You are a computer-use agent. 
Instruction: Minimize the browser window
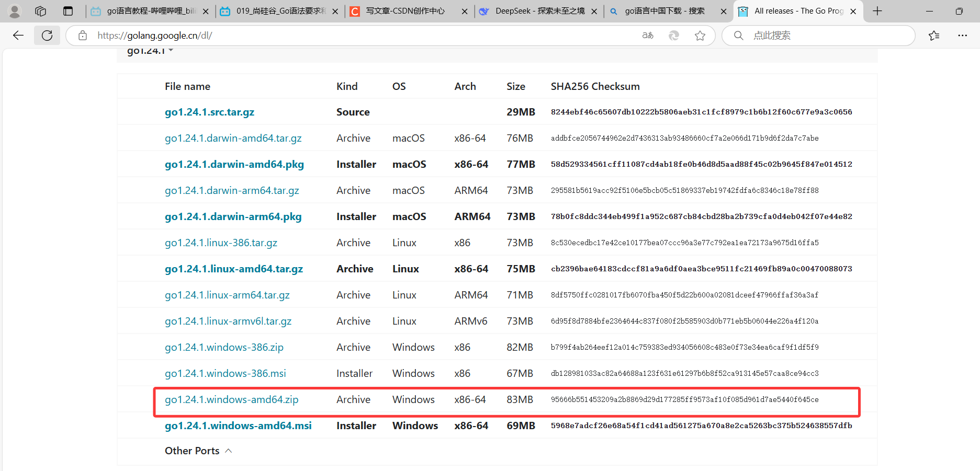(x=930, y=11)
